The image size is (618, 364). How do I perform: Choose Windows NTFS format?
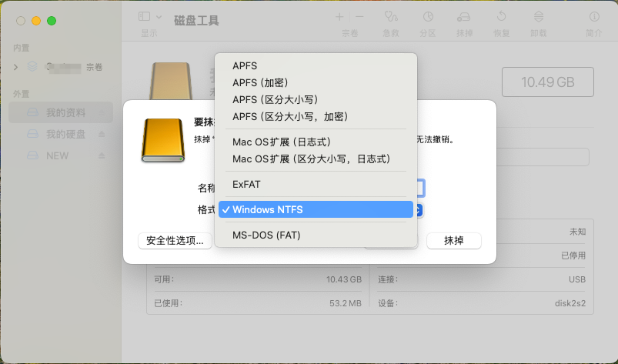click(316, 209)
